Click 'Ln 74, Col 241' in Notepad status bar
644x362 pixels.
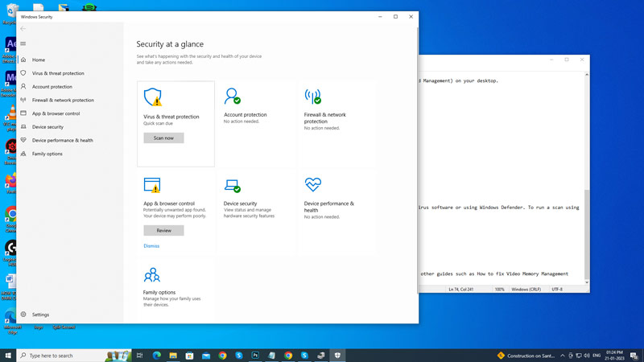click(x=460, y=290)
